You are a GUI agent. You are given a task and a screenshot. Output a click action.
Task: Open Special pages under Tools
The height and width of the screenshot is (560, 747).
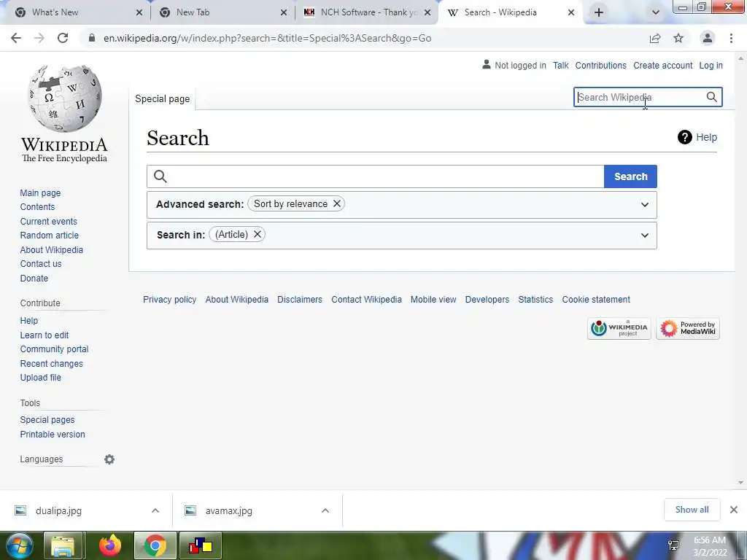point(47,420)
